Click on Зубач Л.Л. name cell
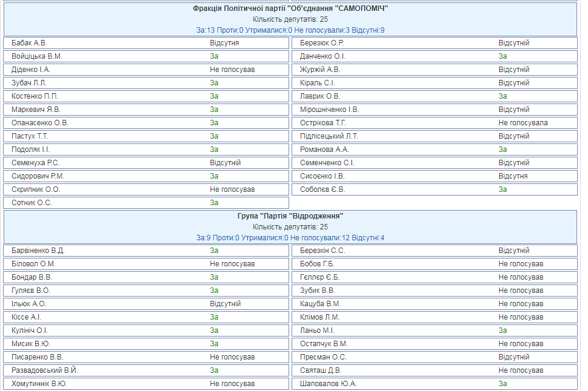Image resolution: width=588 pixels, height=391 pixels. pyautogui.click(x=29, y=83)
